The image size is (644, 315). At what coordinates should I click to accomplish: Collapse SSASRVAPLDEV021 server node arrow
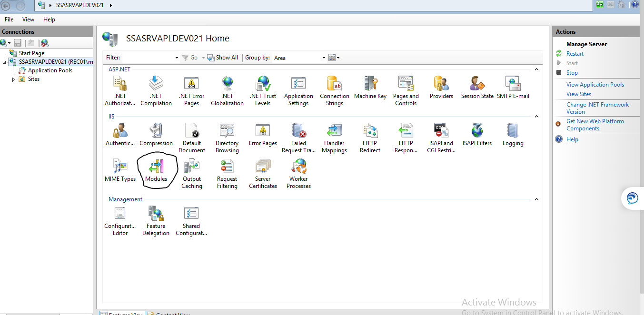[4, 62]
